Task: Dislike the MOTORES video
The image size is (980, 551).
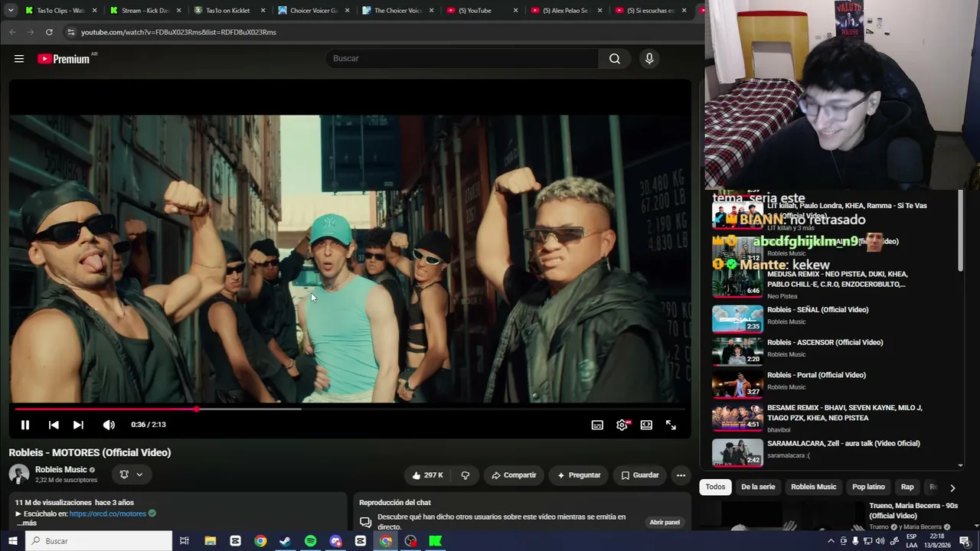Action: [465, 475]
